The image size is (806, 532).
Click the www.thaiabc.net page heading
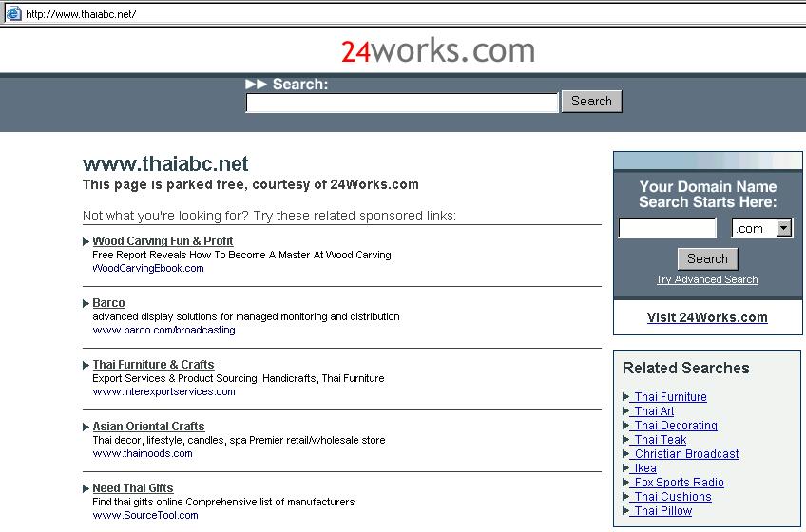coord(165,164)
